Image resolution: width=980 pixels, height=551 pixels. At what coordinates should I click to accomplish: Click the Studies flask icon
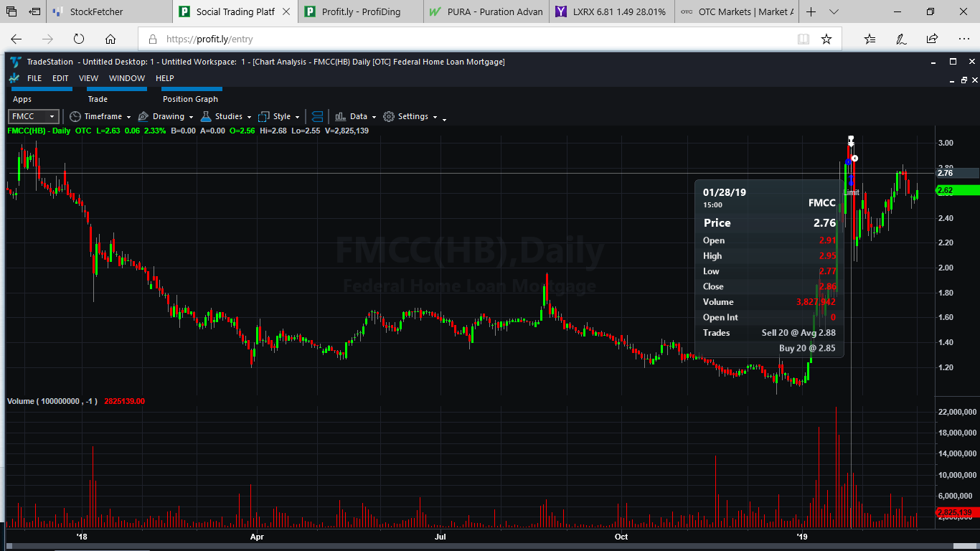[x=206, y=116]
